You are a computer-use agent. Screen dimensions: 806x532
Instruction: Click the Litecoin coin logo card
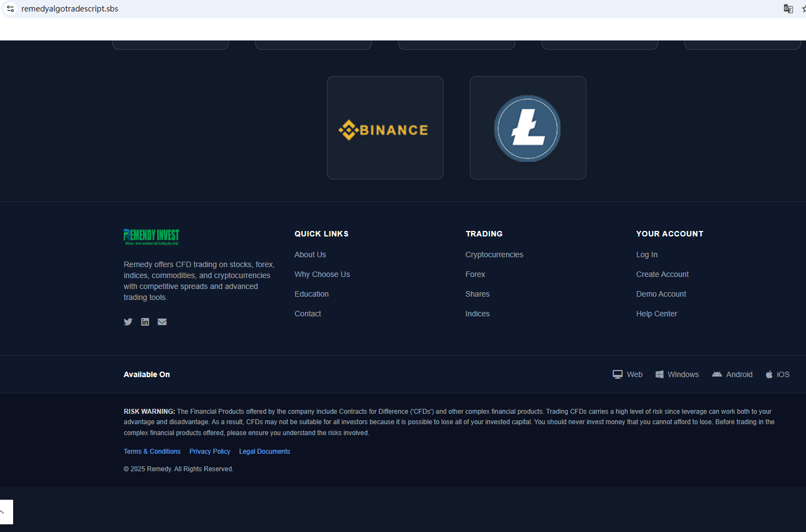click(528, 128)
